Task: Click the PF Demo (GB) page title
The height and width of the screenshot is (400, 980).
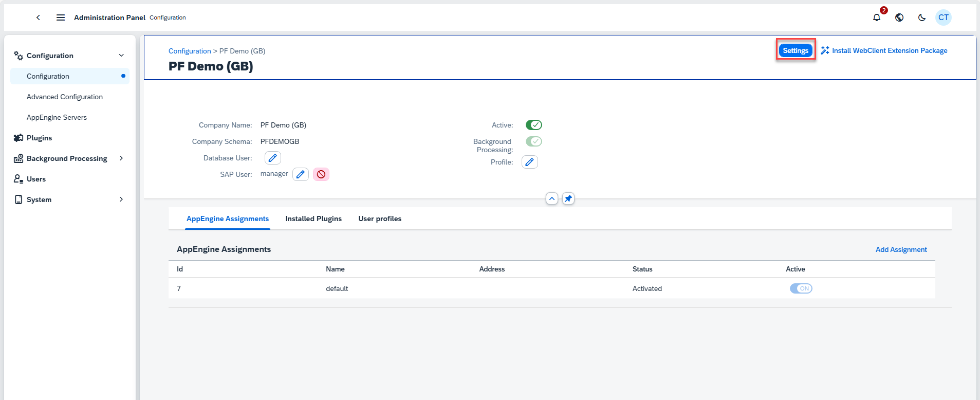Action: pos(211,66)
